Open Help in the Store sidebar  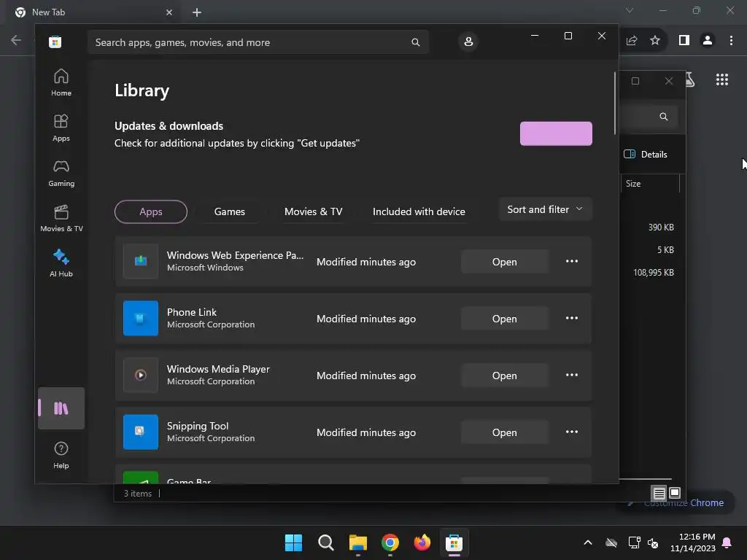(61, 455)
